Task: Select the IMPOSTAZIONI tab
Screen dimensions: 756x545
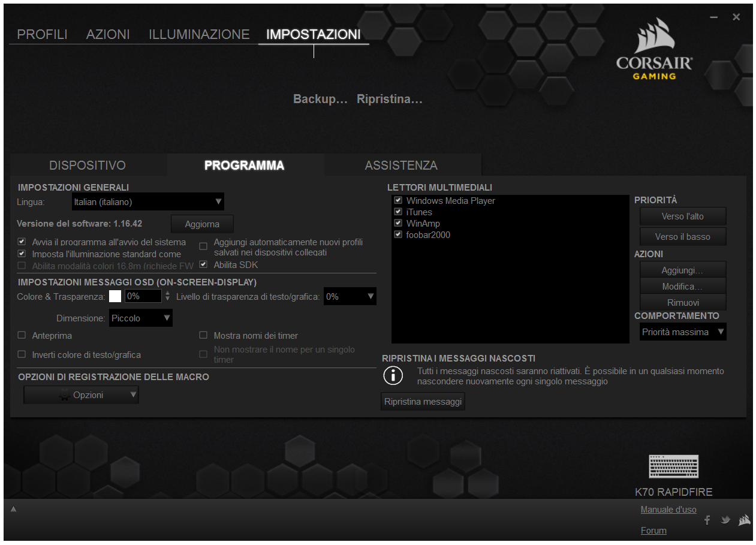Action: point(314,34)
